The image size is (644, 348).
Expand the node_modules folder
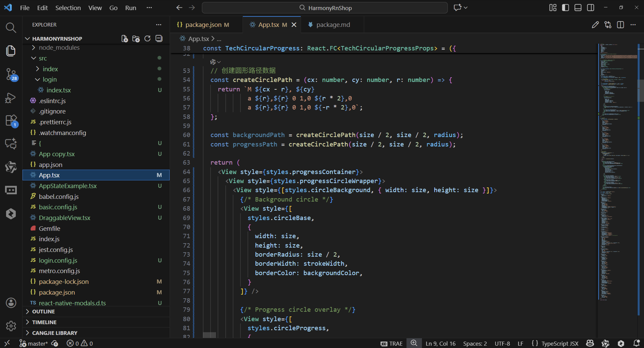point(59,48)
